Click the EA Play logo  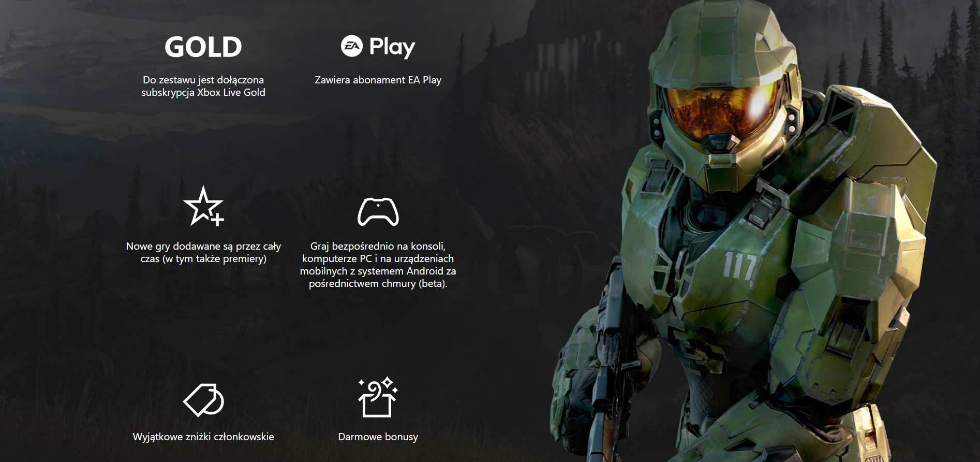(378, 47)
